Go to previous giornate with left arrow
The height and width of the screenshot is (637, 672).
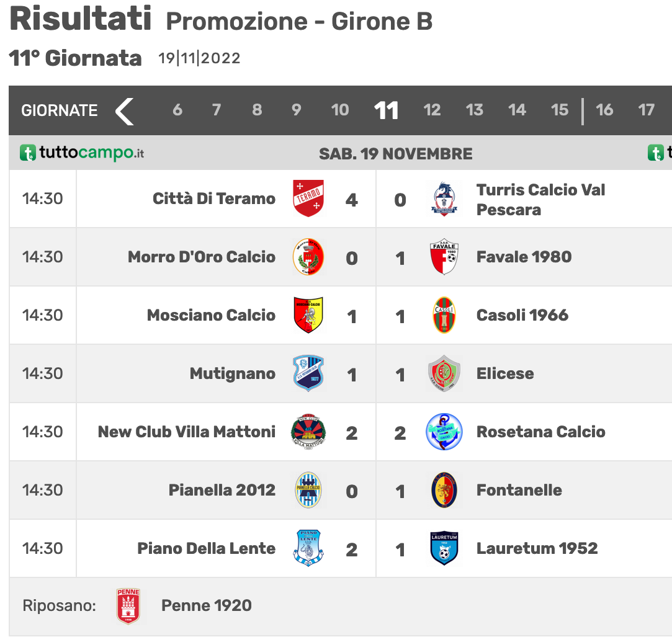pyautogui.click(x=125, y=111)
